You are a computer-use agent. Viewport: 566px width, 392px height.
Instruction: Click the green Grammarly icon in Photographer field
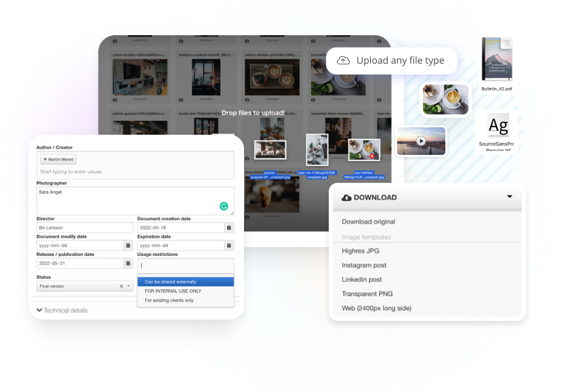pos(224,206)
